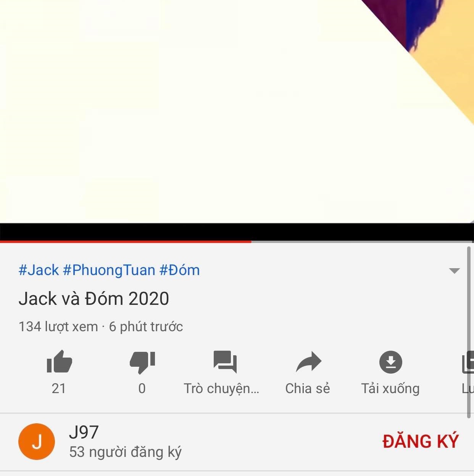Open J97 channel avatar
This screenshot has height=476, width=474.
(37, 442)
